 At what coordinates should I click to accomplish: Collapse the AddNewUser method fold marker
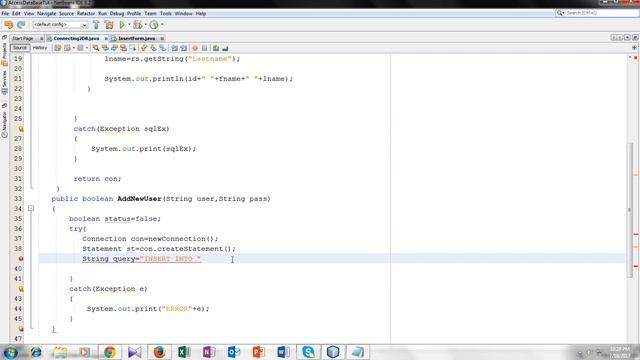31,209
